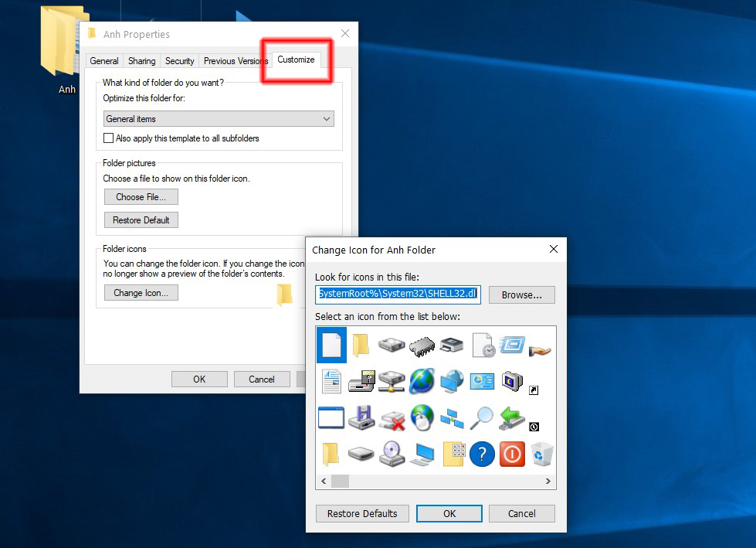Click the icon list horizontal scrollbar thumb

[x=340, y=481]
